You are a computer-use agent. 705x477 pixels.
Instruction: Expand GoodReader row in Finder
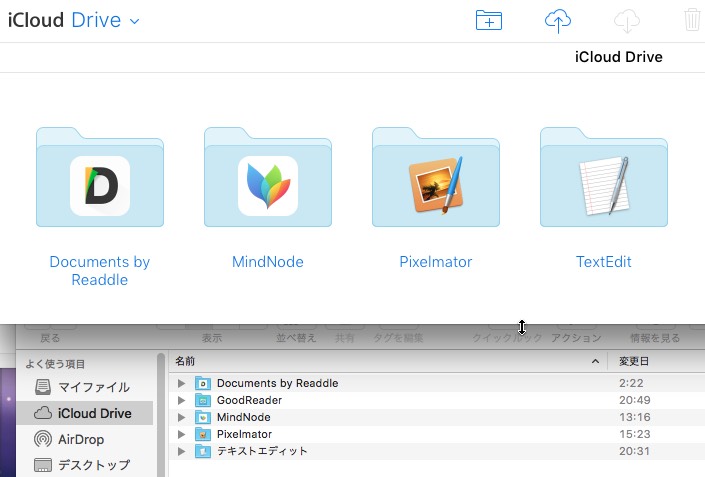[x=181, y=400]
